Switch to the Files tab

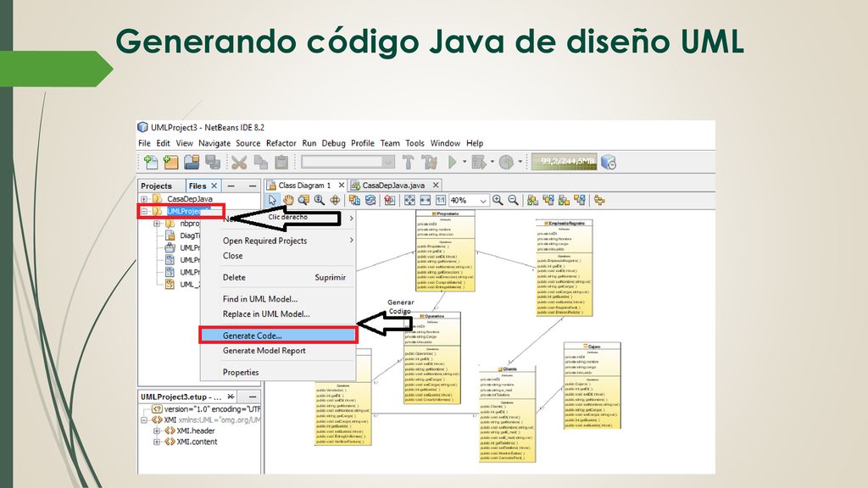[x=197, y=186]
